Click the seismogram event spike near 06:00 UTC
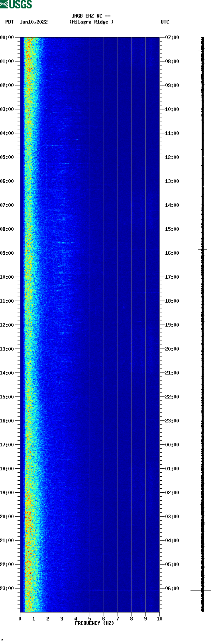The height and width of the screenshot is (644, 220). click(x=201, y=590)
